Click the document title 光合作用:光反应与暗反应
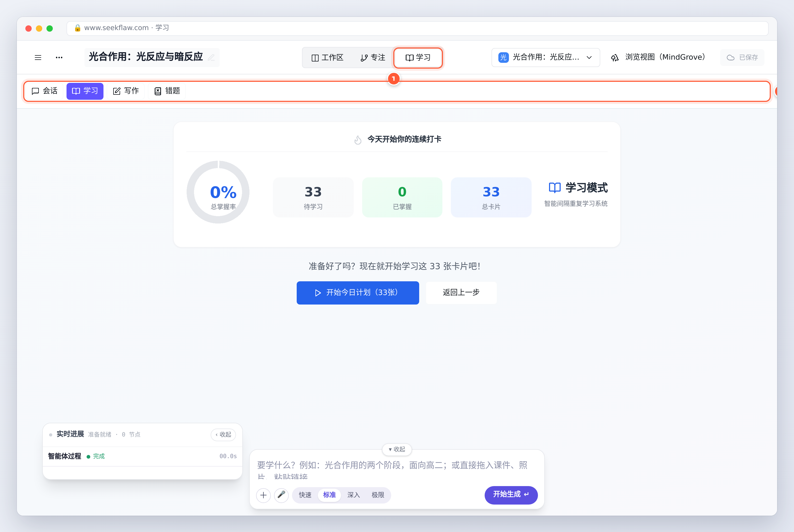The height and width of the screenshot is (532, 794). tap(145, 57)
